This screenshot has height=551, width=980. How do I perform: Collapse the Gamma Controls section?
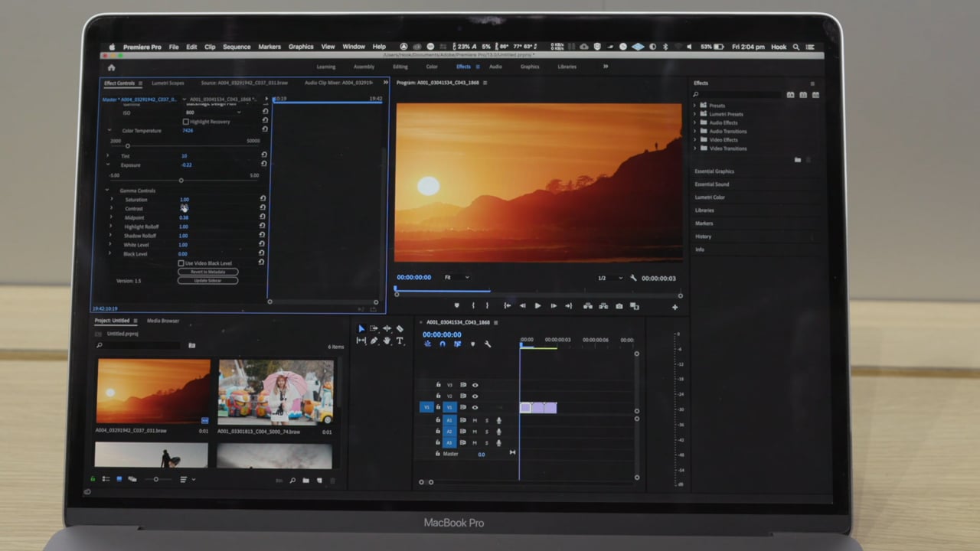coord(109,190)
